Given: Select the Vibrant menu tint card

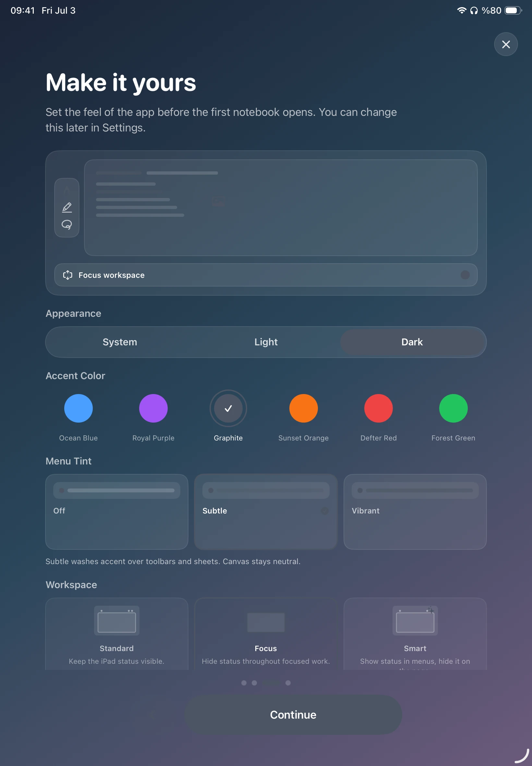Looking at the screenshot, I should pos(415,512).
